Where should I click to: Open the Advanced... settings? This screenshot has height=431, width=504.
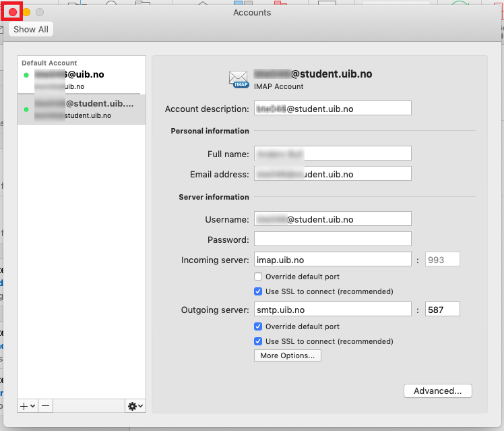(x=437, y=391)
